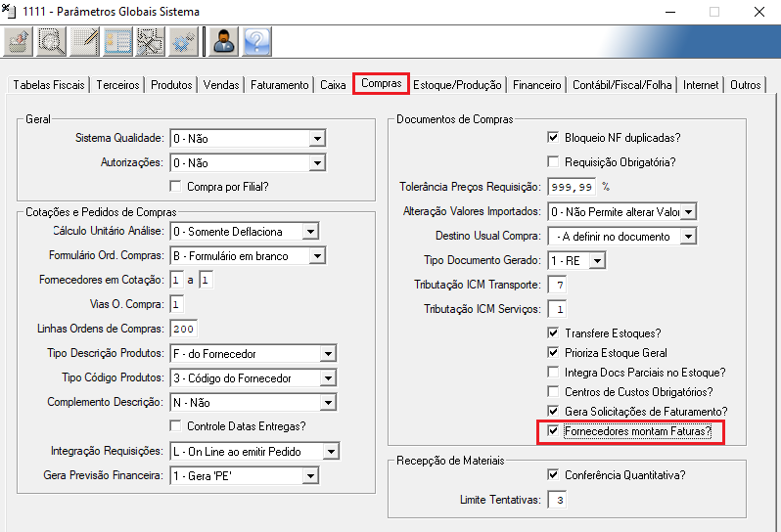Viewport: 781px width, 532px height.
Task: Open the Sistema Qualidade dropdown
Action: 316,139
